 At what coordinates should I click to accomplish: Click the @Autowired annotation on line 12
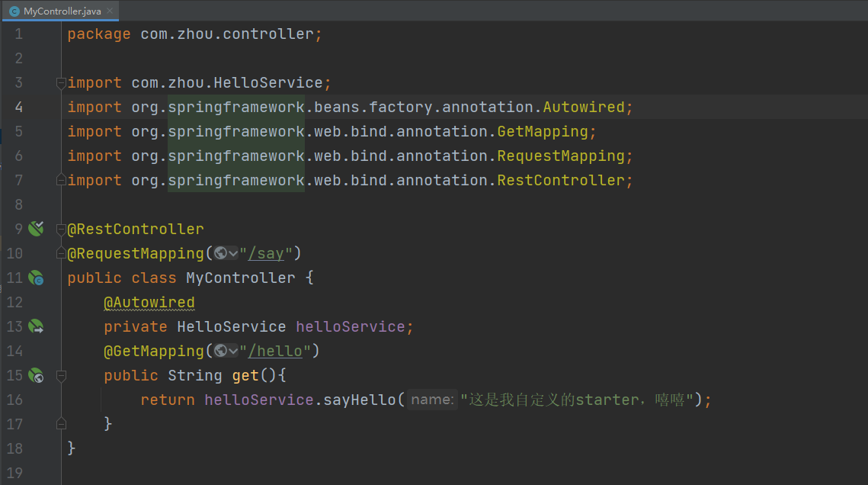[149, 302]
